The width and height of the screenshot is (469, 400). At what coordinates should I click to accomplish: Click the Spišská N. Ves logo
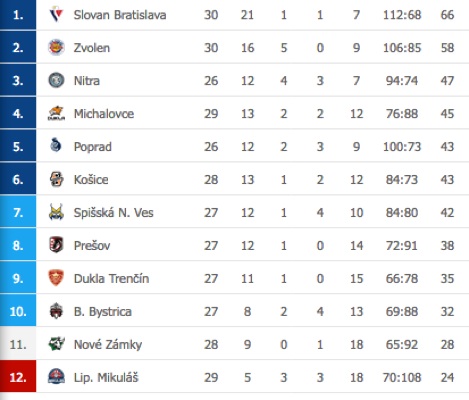[56, 212]
